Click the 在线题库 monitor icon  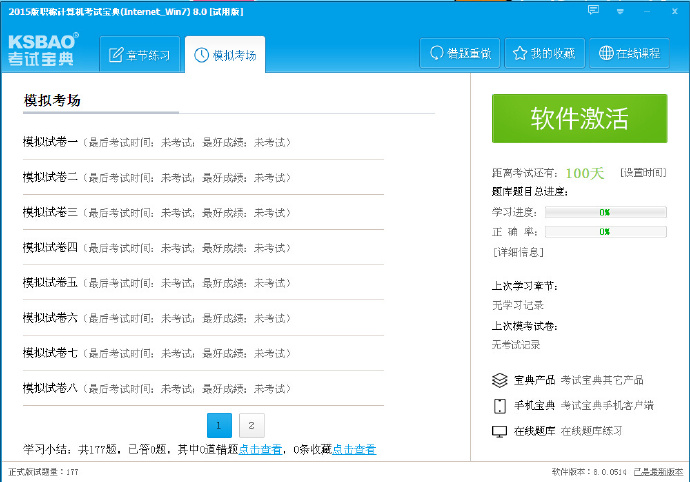499,431
